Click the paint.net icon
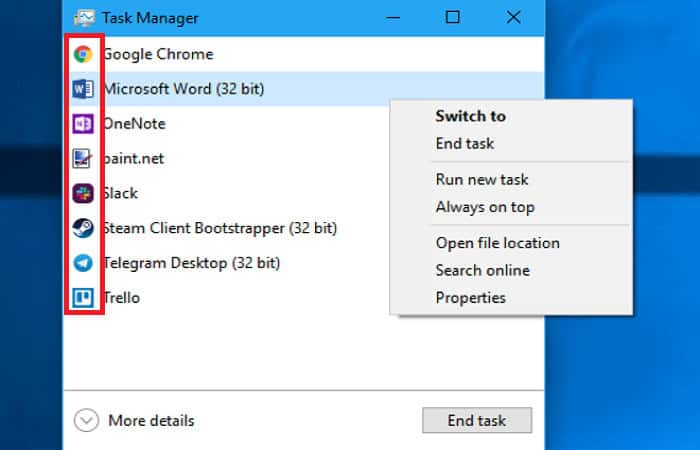 [x=83, y=158]
